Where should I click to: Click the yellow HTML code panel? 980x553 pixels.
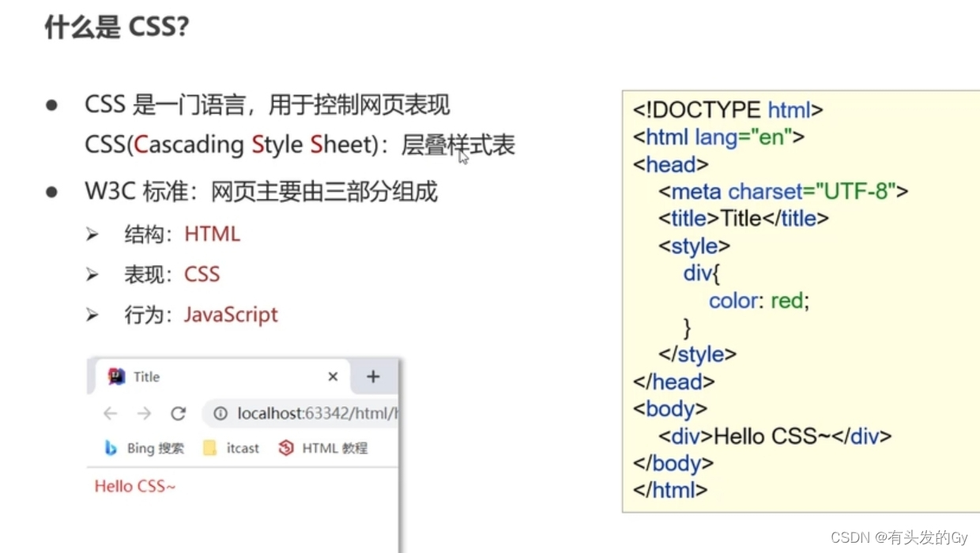pos(798,300)
